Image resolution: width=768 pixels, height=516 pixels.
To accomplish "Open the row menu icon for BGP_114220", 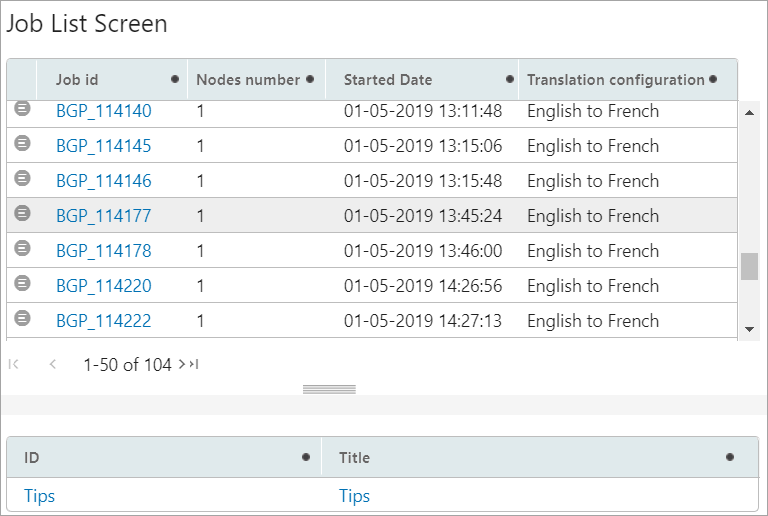I will [22, 284].
